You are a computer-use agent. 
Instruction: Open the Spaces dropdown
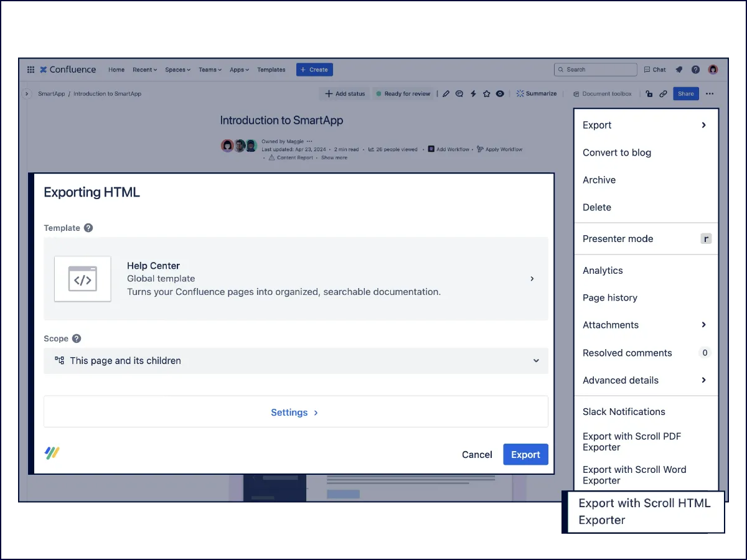click(x=178, y=70)
